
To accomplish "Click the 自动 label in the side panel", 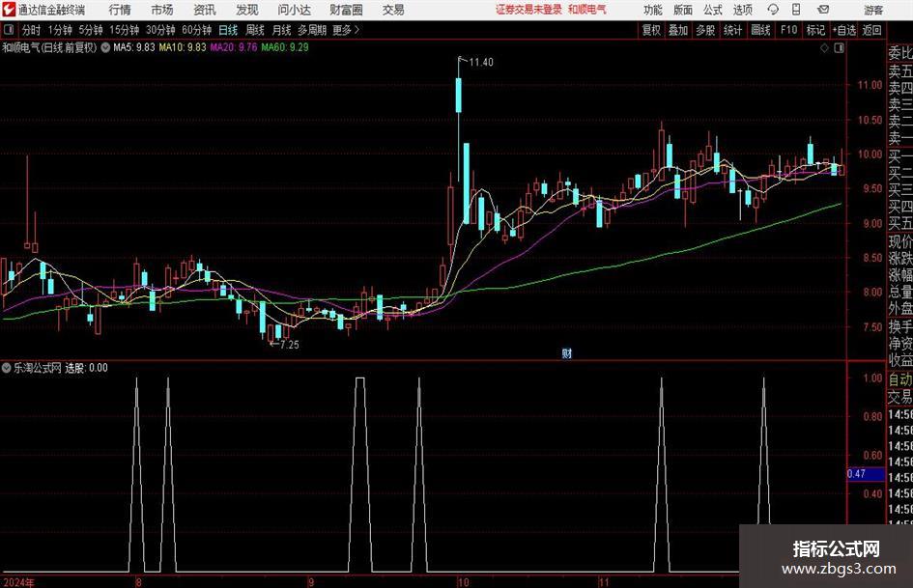I will (900, 379).
